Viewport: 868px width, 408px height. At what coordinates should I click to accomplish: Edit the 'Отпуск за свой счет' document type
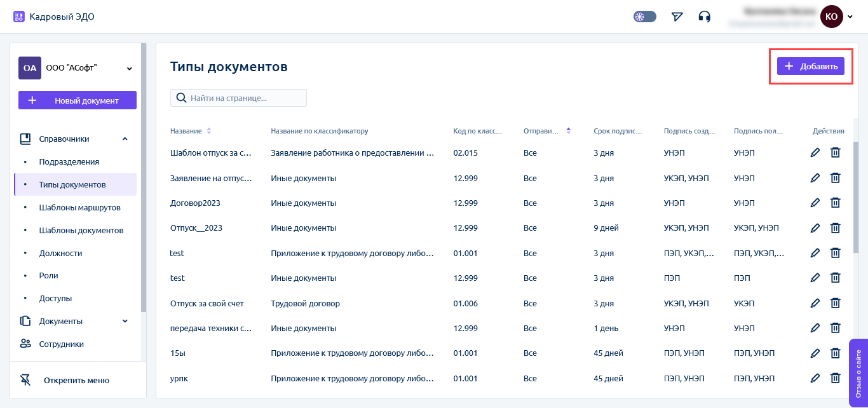[815, 304]
